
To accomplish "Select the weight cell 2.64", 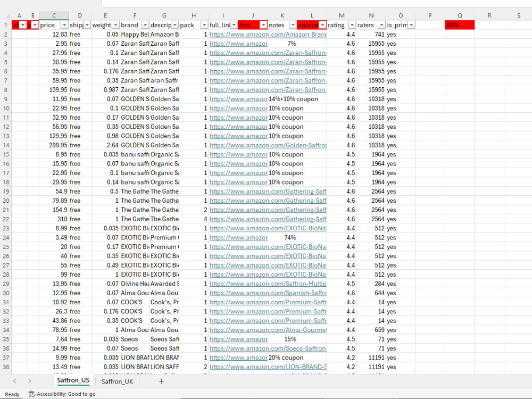I will [x=105, y=145].
